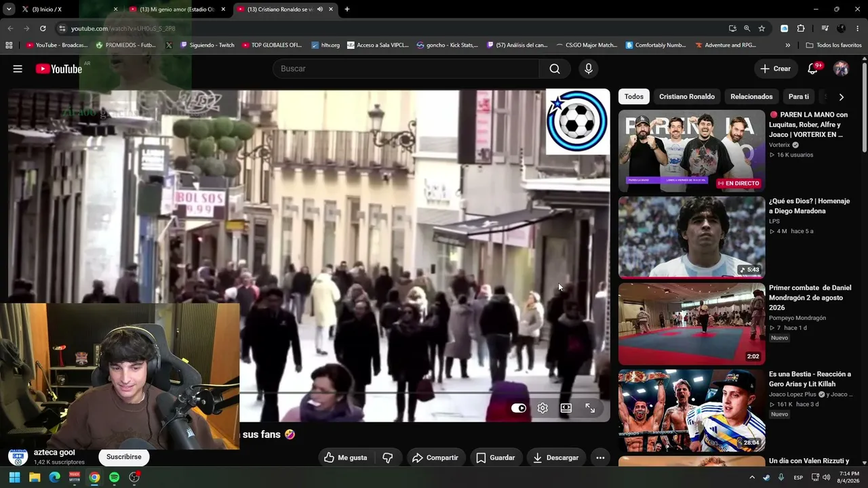The width and height of the screenshot is (868, 488).
Task: Open Chrome media controls icon
Action: (x=825, y=28)
